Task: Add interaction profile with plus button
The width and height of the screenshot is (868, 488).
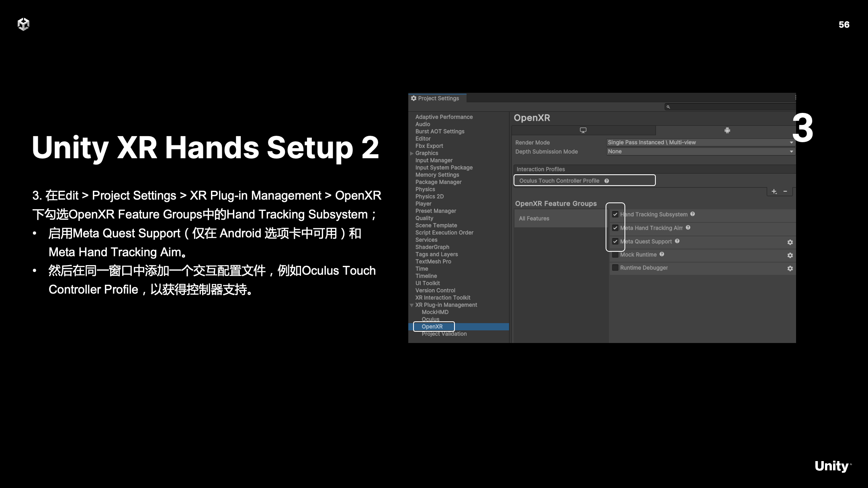Action: (774, 192)
